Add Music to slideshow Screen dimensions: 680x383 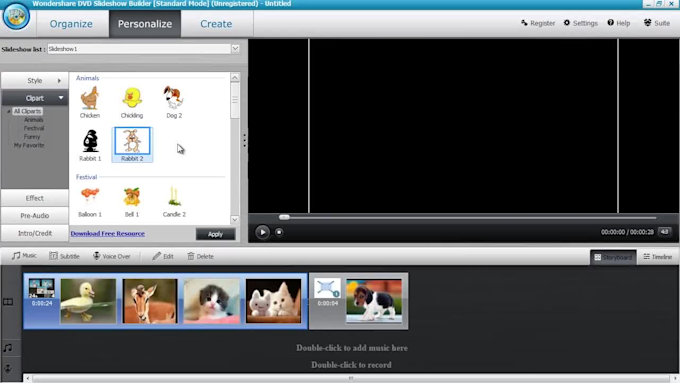click(24, 256)
